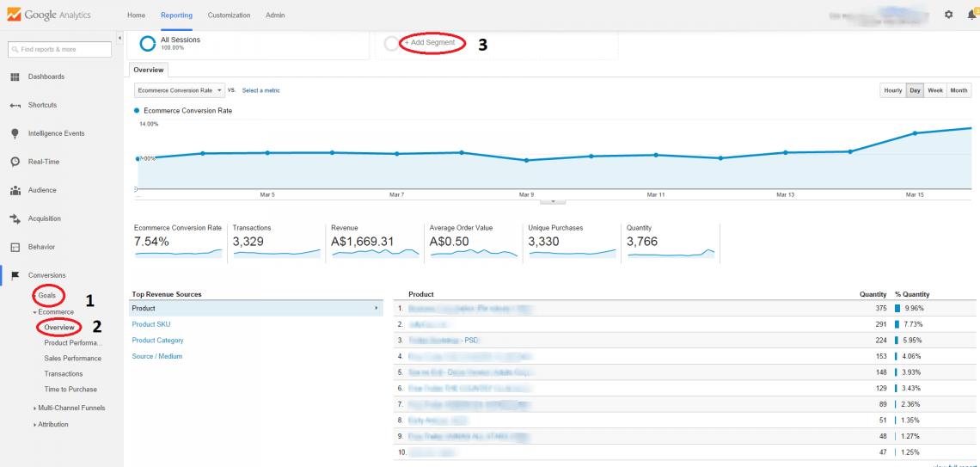Screen dimensions: 980x467
Task: Open the Customization tab
Action: click(x=229, y=15)
